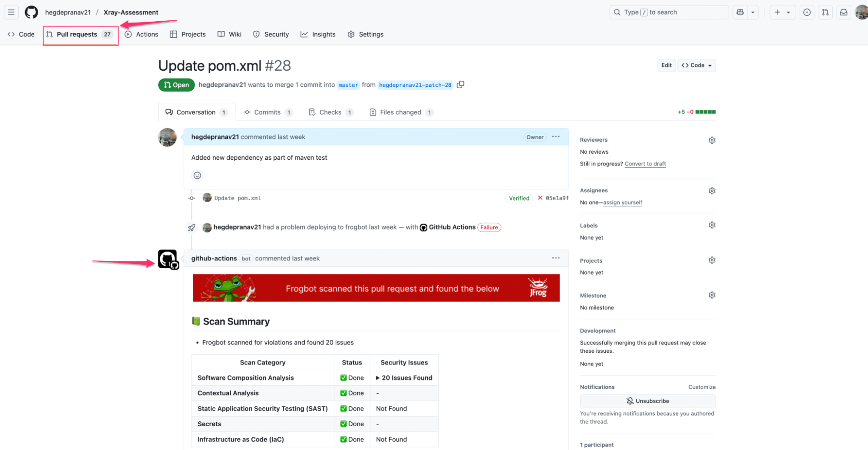Open Reviewers gear settings
The image size is (868, 450).
click(712, 140)
